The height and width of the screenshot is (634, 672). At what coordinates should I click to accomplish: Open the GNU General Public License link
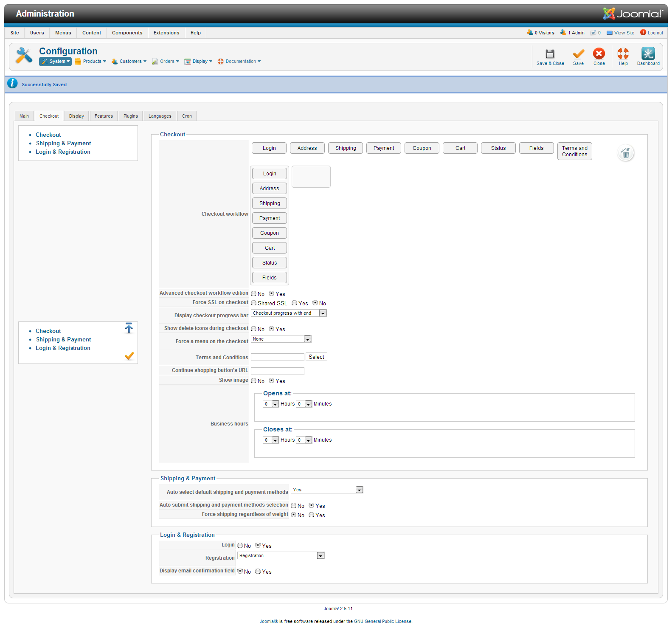pos(382,621)
